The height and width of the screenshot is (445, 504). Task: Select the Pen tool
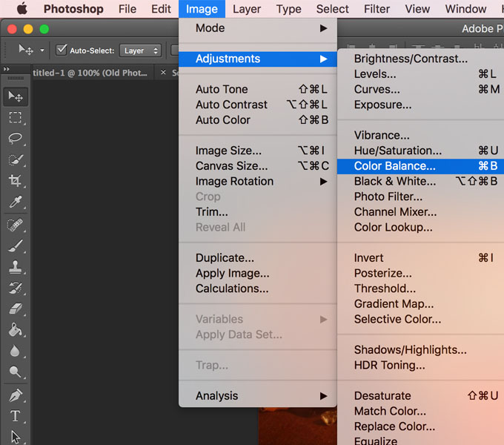(x=15, y=395)
